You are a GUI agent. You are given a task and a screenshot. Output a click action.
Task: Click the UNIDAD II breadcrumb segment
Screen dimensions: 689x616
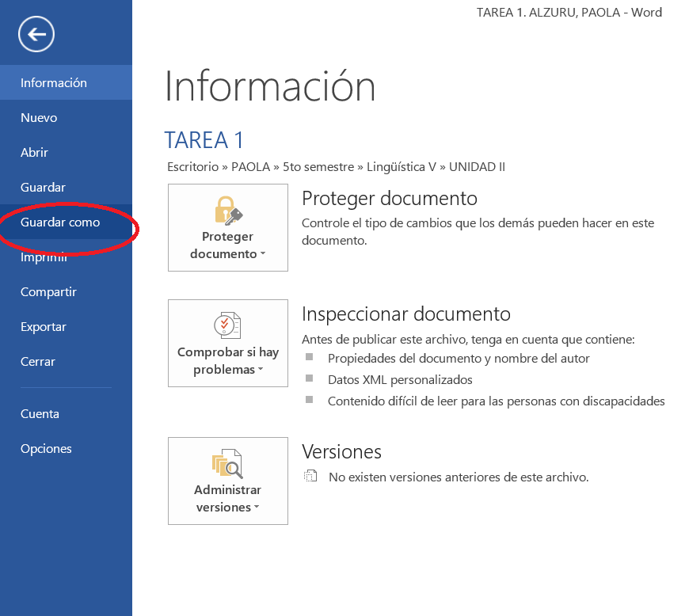(478, 167)
